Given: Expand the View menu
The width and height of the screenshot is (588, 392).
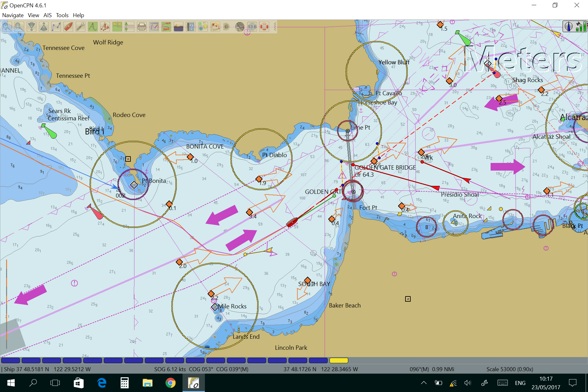Looking at the screenshot, I should [33, 15].
